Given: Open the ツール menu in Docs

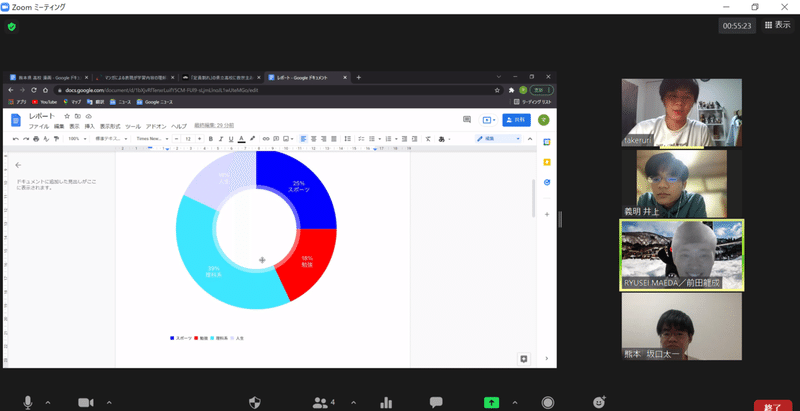Looking at the screenshot, I should 133,126.
